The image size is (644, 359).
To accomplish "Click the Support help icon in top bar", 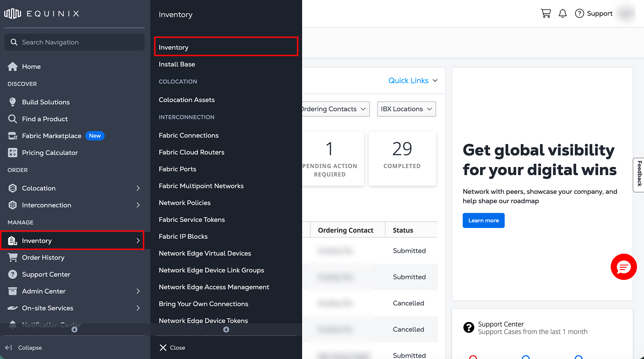I will tap(579, 14).
